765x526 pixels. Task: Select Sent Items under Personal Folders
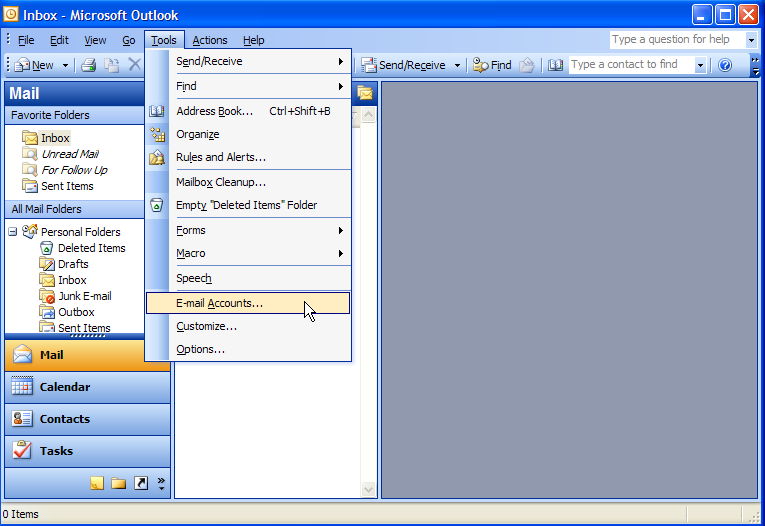(84, 327)
